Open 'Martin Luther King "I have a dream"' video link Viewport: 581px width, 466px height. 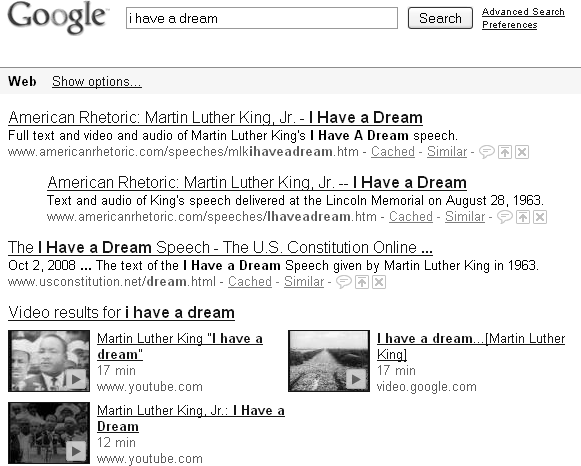180,346
